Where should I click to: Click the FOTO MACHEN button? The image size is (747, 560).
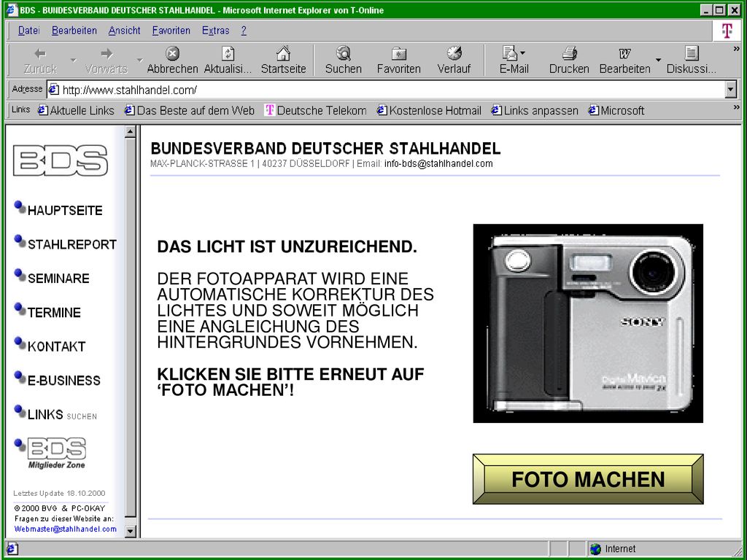coord(588,479)
